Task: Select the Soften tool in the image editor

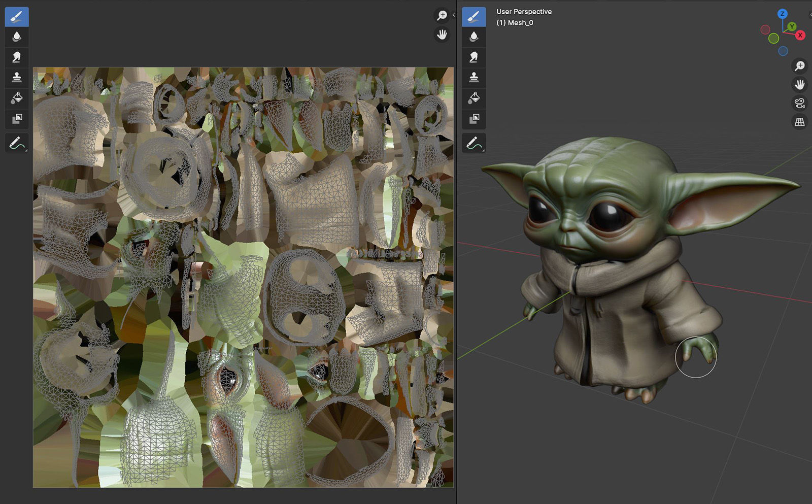Action: 17,37
